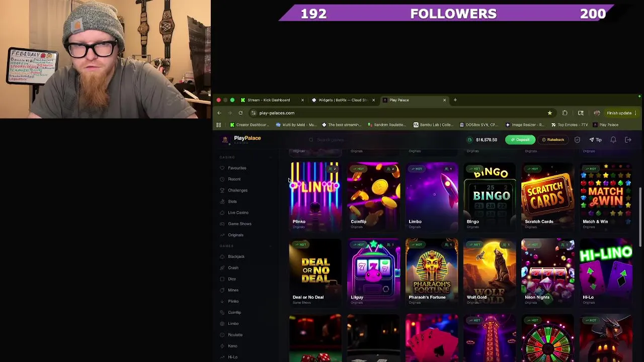Screen dimensions: 644x362
Task: Switch to Widgets | BotRix tab
Action: pyautogui.click(x=344, y=100)
